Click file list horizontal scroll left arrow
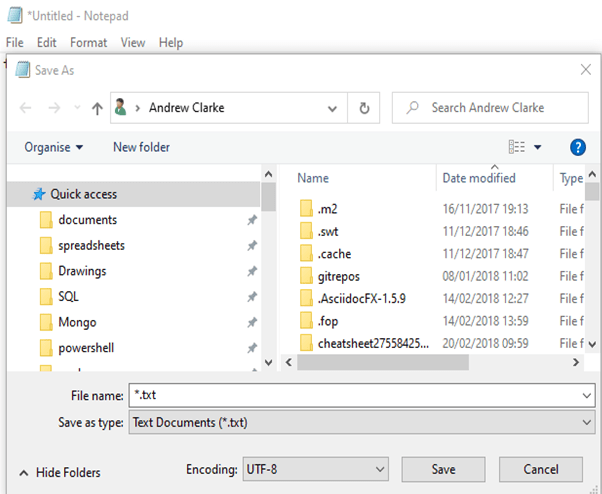 point(289,362)
